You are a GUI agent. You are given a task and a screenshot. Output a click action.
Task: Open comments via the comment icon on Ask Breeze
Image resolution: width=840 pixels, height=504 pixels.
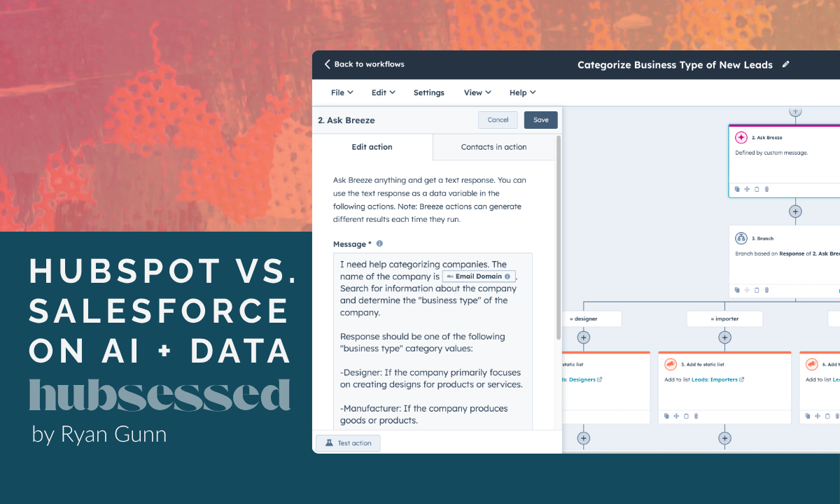757,189
